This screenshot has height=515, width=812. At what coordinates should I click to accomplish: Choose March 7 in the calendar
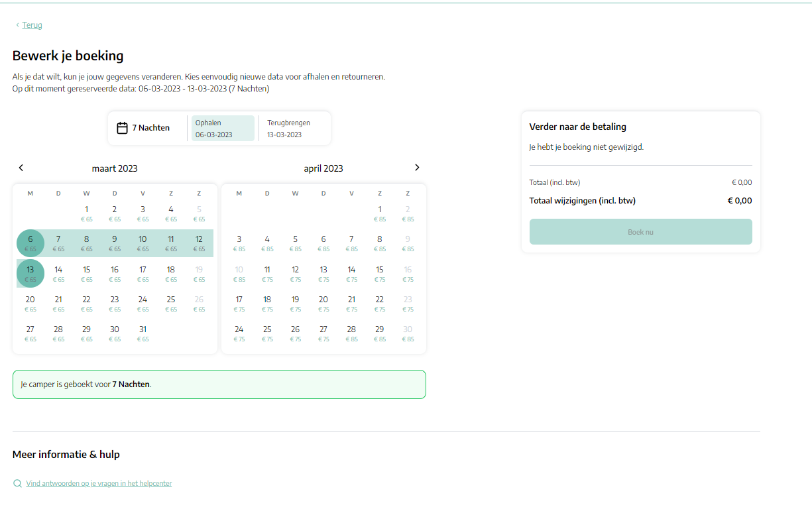click(58, 243)
